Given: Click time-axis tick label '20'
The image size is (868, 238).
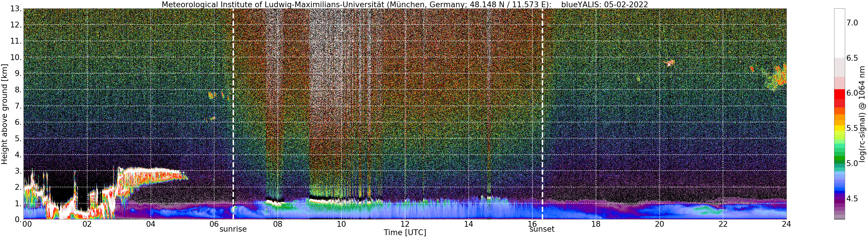Looking at the screenshot, I should click(659, 224).
